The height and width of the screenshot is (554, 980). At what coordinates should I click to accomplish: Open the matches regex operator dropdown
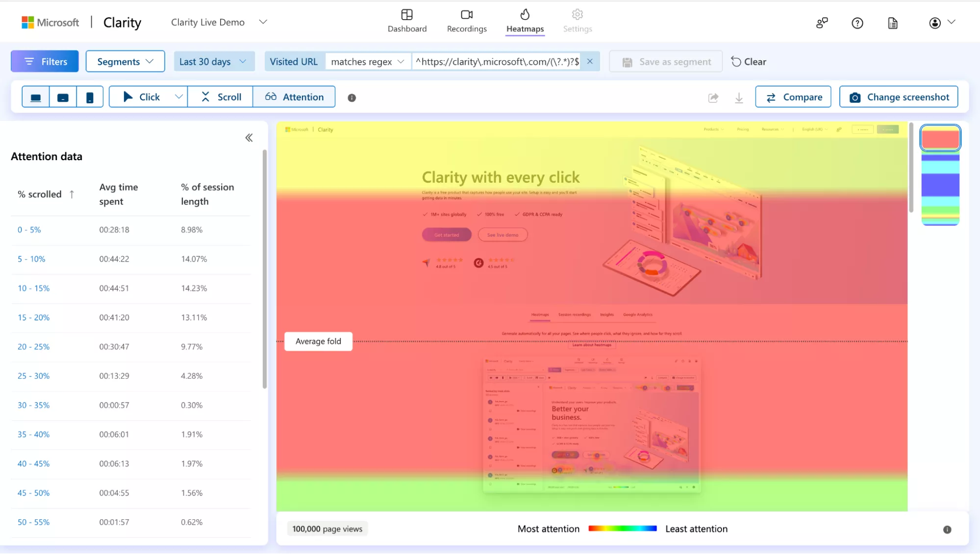368,62
